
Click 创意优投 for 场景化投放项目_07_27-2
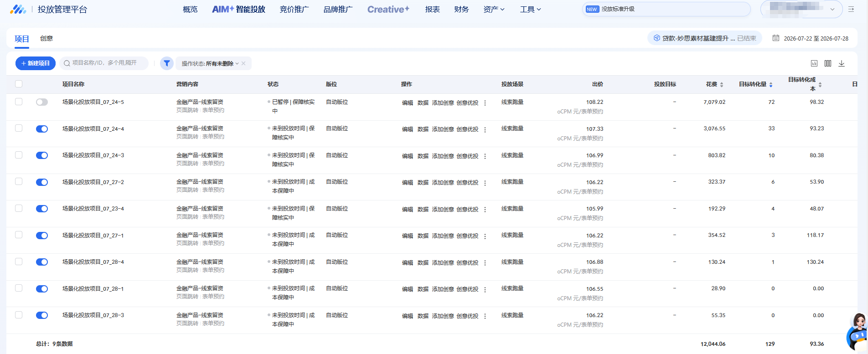click(468, 183)
